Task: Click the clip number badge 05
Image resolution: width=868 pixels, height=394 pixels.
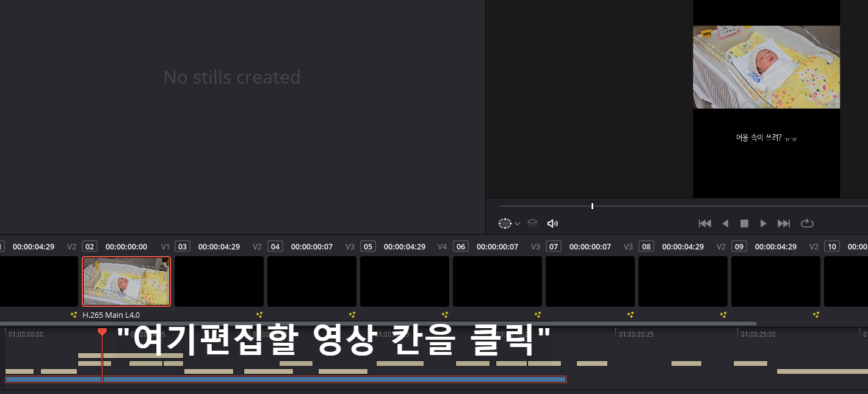Action: click(368, 246)
